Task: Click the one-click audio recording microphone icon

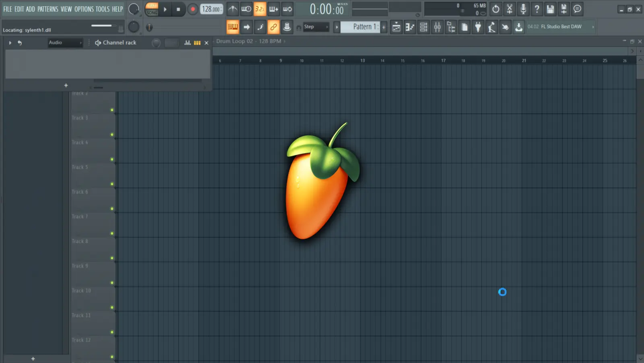Action: (x=523, y=9)
